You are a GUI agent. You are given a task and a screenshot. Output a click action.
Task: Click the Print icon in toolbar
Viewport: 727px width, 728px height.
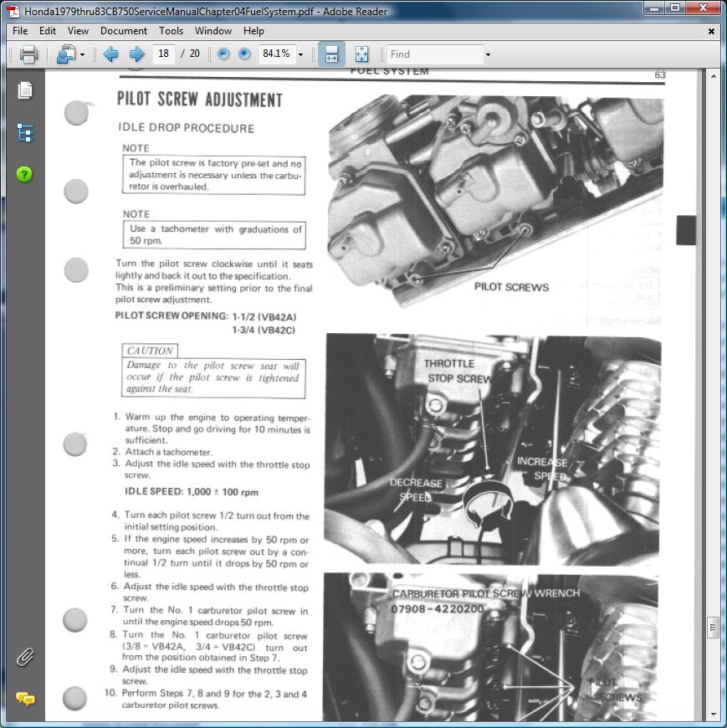coord(28,54)
